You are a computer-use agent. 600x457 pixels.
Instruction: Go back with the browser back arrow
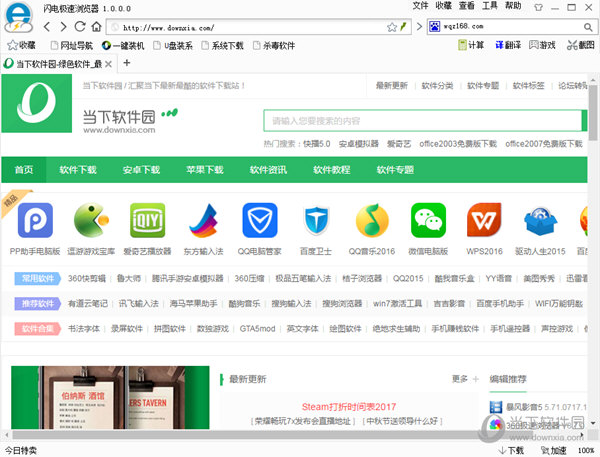coord(47,27)
